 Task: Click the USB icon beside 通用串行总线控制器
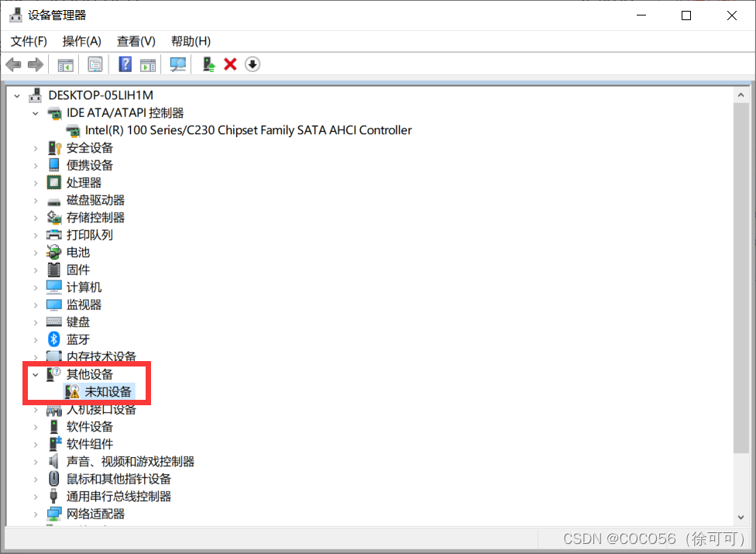coord(54,496)
